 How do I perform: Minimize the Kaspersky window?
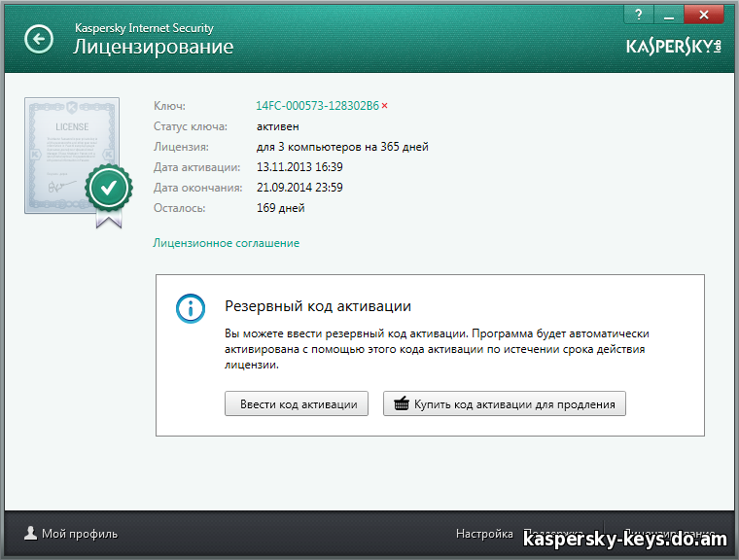click(x=669, y=15)
